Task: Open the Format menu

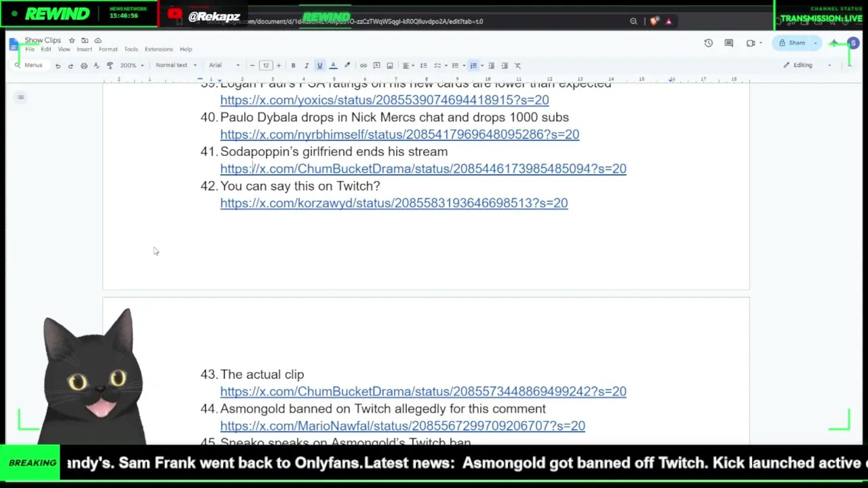Action: (x=108, y=49)
